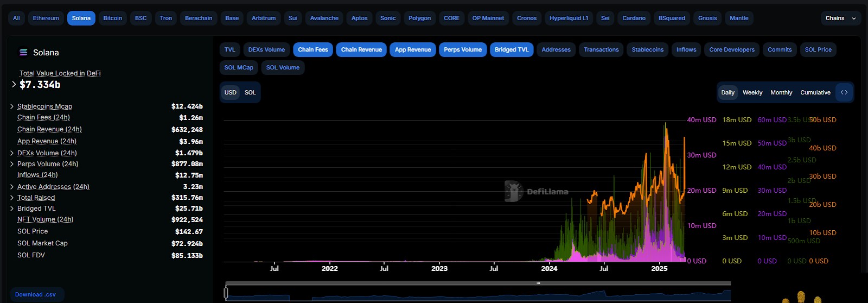Disable the Chain Fees metric

click(x=313, y=49)
